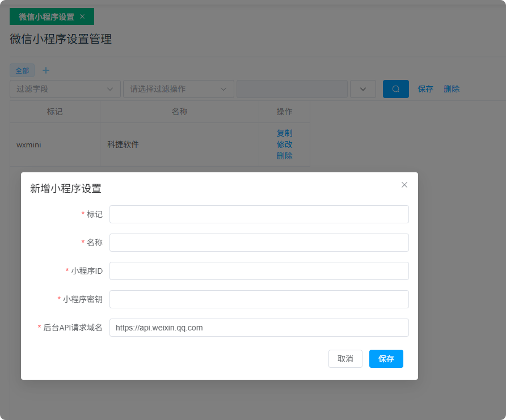This screenshot has height=420, width=506.
Task: Click the 标记 input field
Action: click(x=259, y=214)
